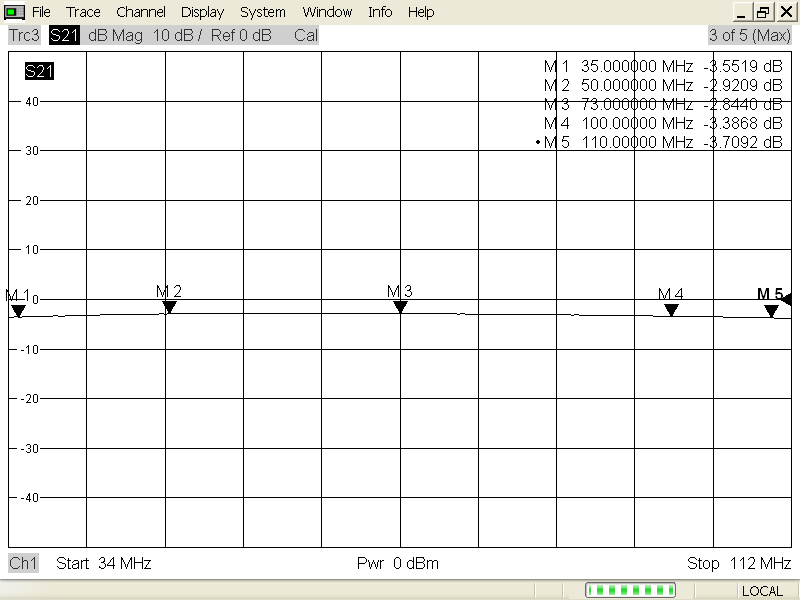Select M 5 110.00000 MHz marker readout row
The image size is (800, 600).
click(x=659, y=142)
